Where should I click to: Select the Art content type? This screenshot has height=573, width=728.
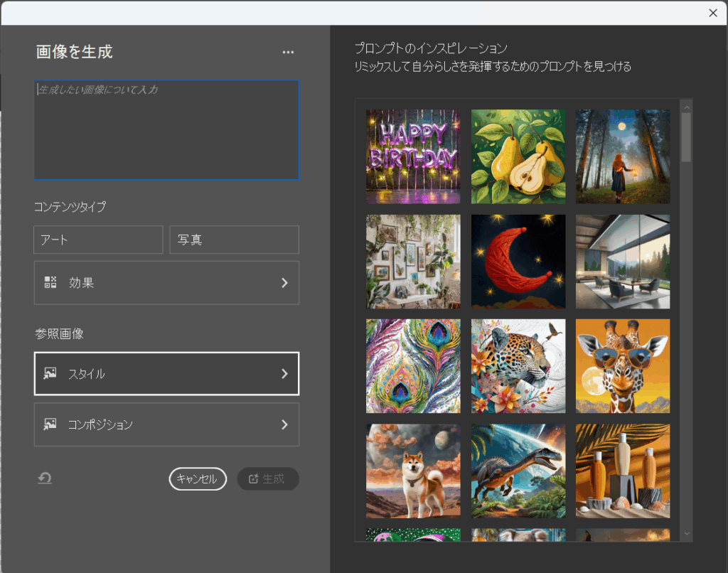98,240
